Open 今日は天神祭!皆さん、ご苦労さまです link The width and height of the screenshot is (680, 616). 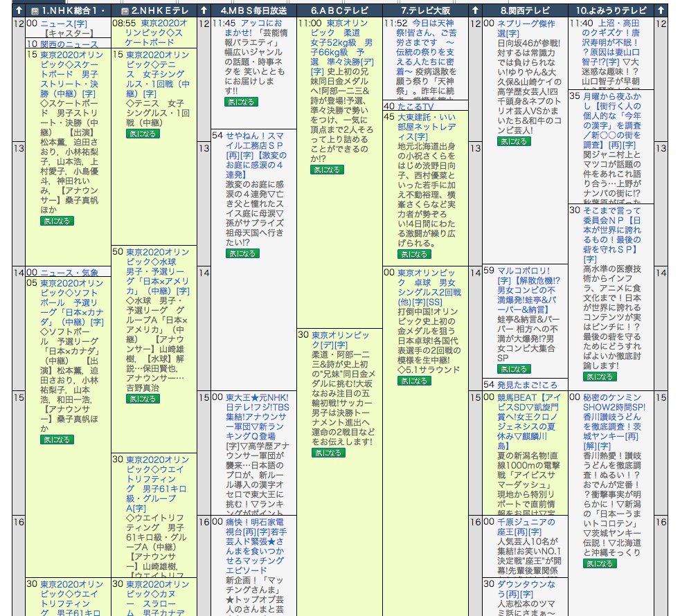point(425,47)
